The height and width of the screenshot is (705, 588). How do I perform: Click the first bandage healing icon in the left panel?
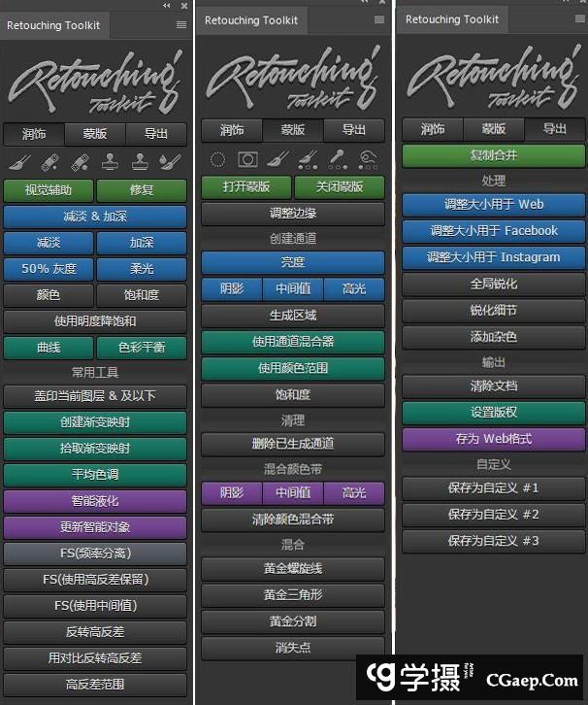(51, 161)
